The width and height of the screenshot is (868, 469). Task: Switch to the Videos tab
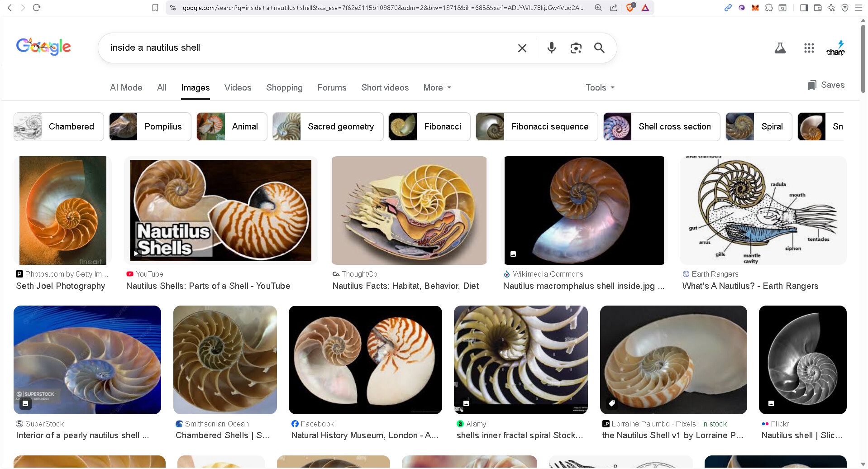(x=238, y=87)
